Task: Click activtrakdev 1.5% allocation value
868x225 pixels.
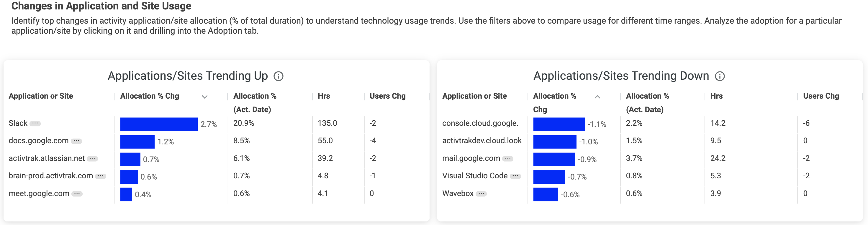Action: (634, 141)
